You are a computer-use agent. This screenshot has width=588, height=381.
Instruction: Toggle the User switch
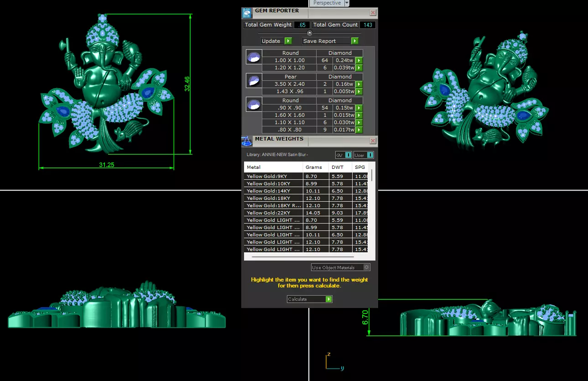coord(364,155)
